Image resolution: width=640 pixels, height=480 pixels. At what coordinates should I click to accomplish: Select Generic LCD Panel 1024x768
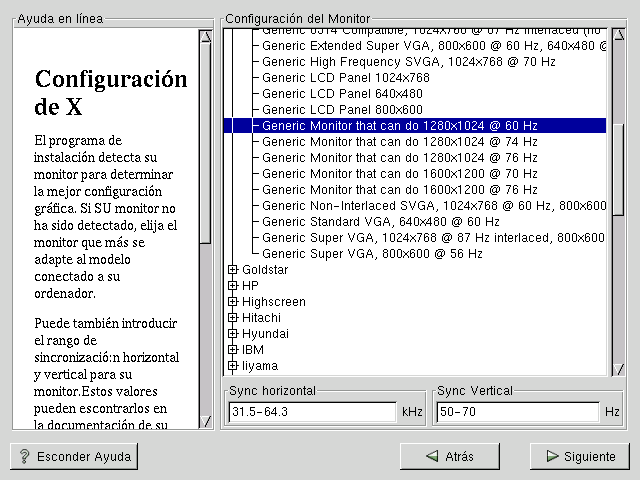point(345,77)
